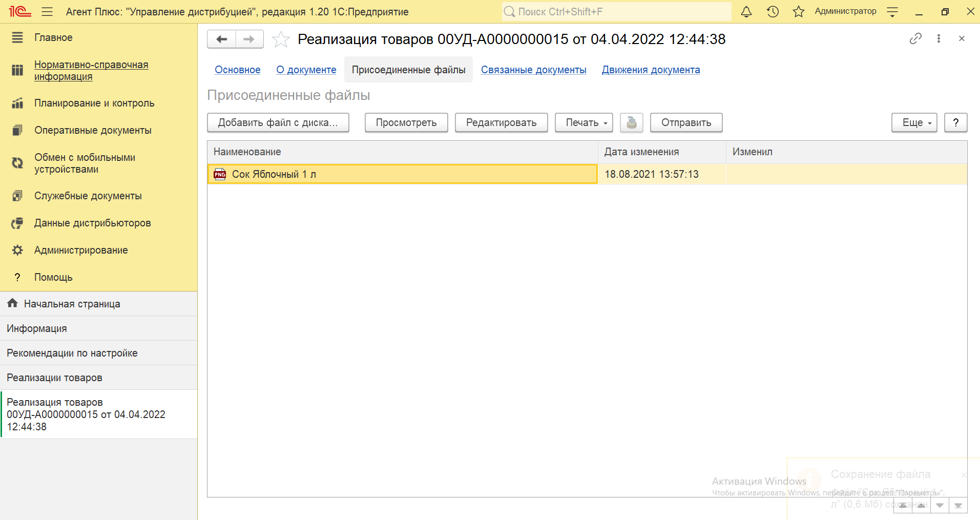Image resolution: width=980 pixels, height=520 pixels.
Task: Expand the Еще dropdown menu
Action: (914, 123)
